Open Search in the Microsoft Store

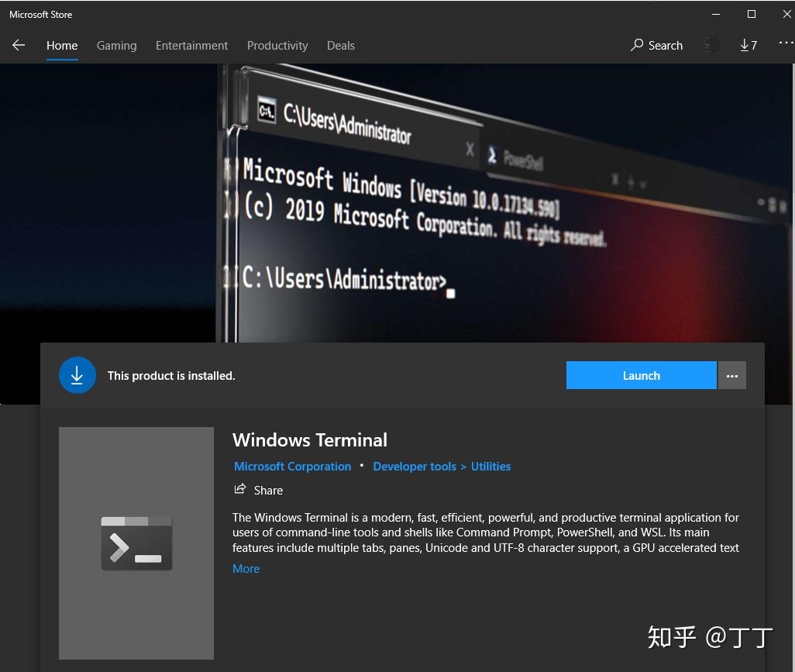656,45
